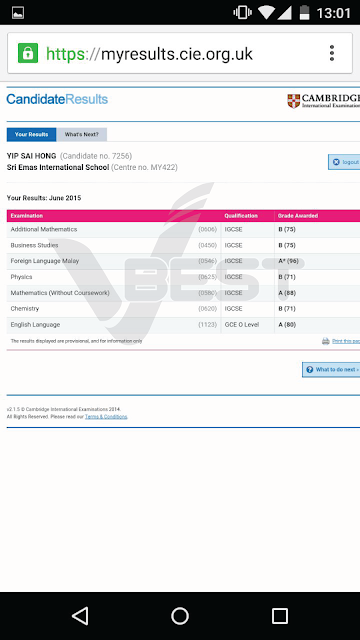Click the logout button
The width and height of the screenshot is (360, 640).
pyautogui.click(x=344, y=162)
